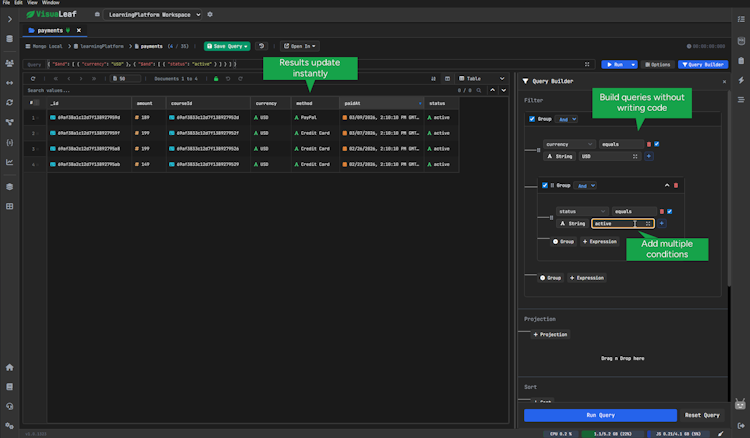The image size is (750, 438).
Task: Click the Search values field
Action: [239, 90]
